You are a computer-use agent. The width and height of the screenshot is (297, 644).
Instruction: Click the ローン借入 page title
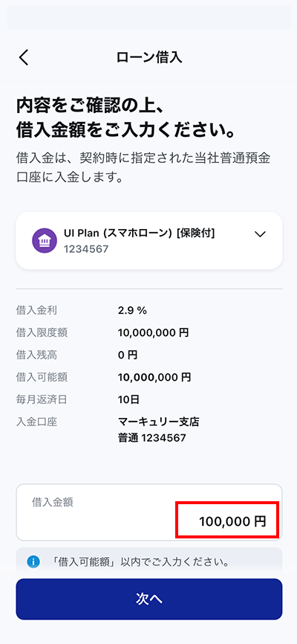point(149,57)
